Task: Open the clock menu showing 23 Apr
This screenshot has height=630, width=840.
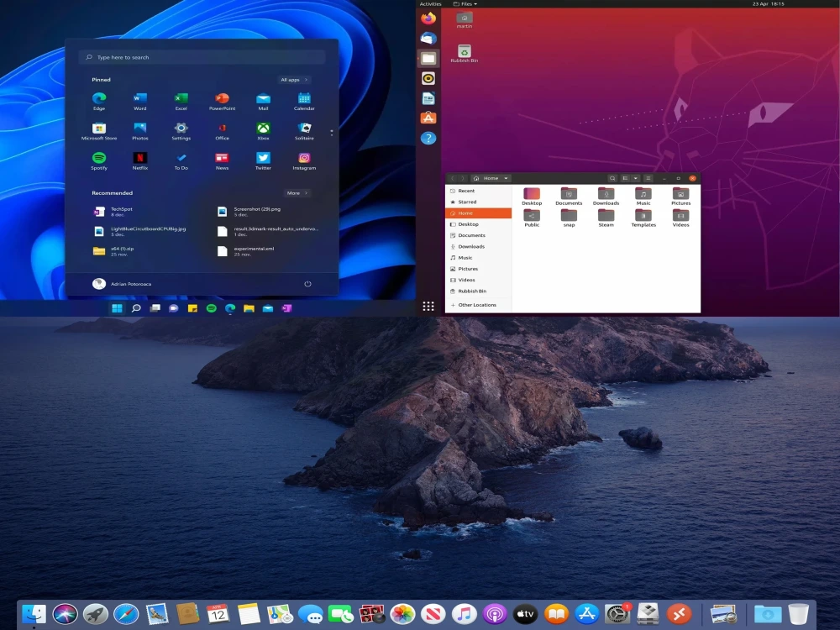Action: click(768, 3)
